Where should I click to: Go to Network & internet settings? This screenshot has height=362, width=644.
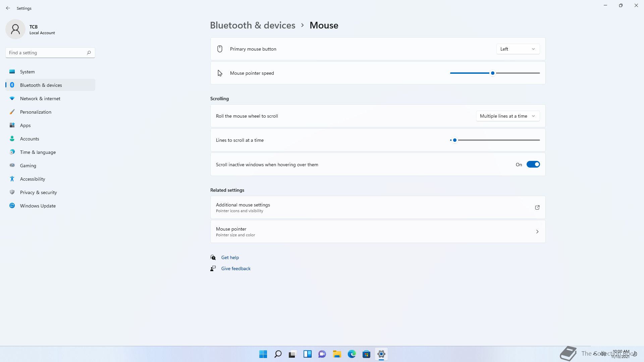point(50,98)
